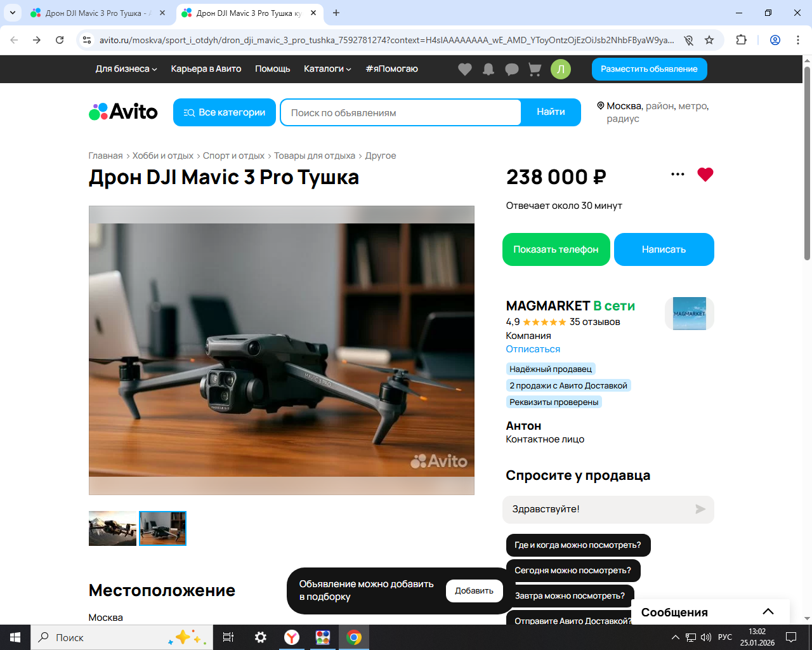Click browser back arrow
This screenshot has height=650, width=812.
(x=14, y=40)
